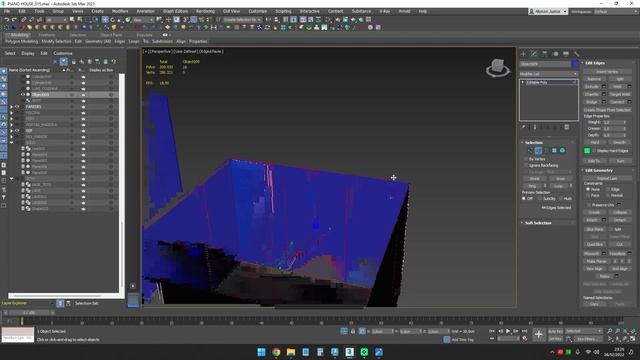This screenshot has width=640, height=360.
Task: Select Element sub-object level icon
Action: point(562,151)
